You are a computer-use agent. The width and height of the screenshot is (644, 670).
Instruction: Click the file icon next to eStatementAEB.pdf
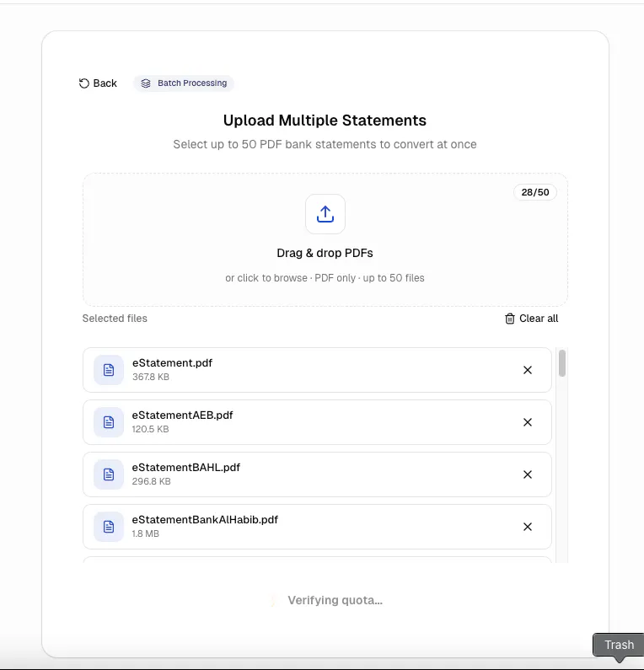109,422
